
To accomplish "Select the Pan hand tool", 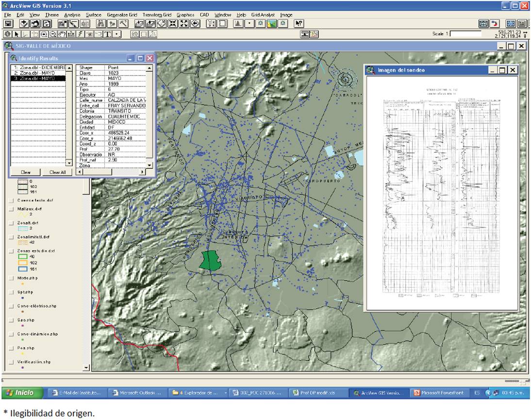I will pos(62,34).
